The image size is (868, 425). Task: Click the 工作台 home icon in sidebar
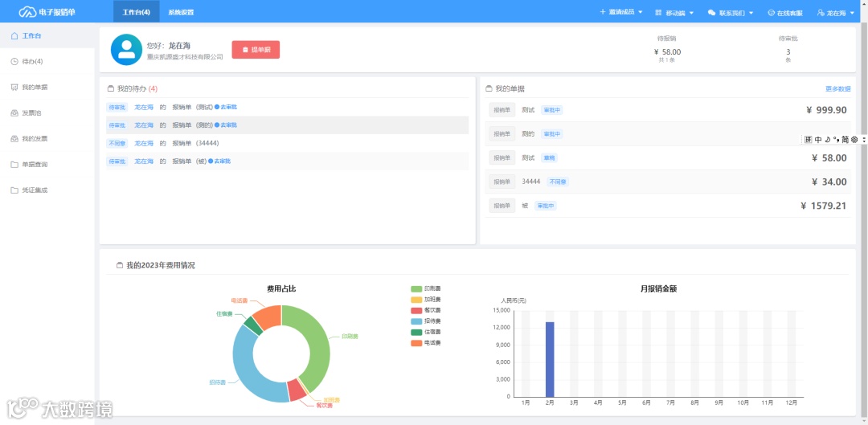14,36
